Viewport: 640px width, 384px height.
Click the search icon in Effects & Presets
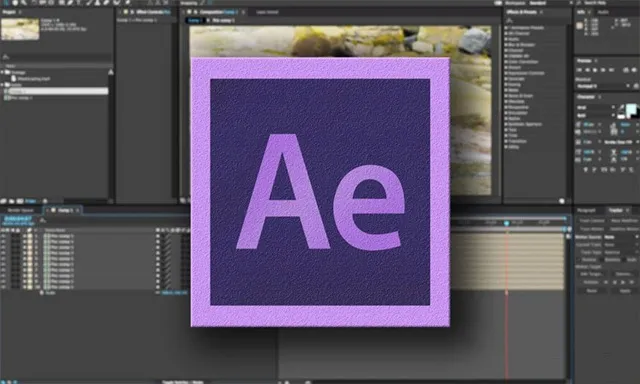[x=509, y=20]
